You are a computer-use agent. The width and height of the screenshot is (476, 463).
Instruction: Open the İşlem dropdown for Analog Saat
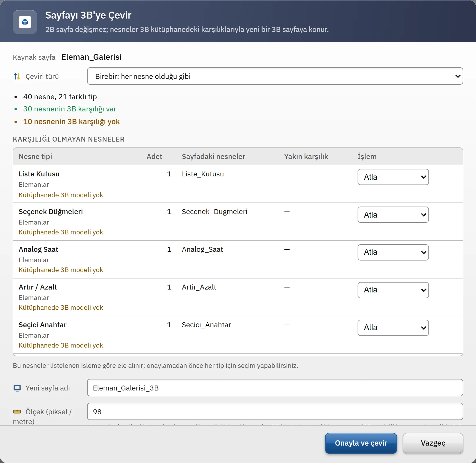click(x=393, y=252)
